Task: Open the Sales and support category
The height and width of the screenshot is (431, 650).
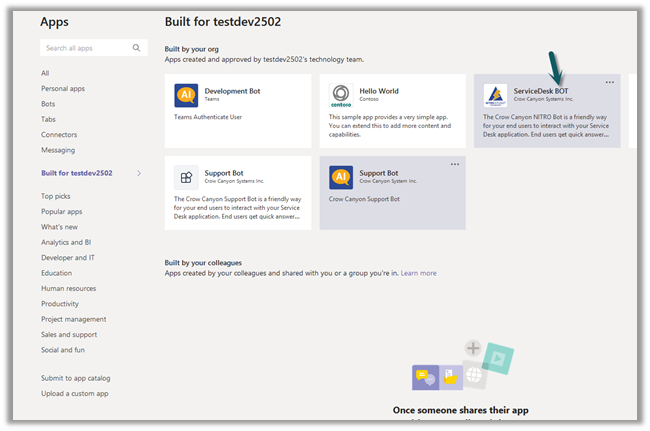Action: pos(69,334)
